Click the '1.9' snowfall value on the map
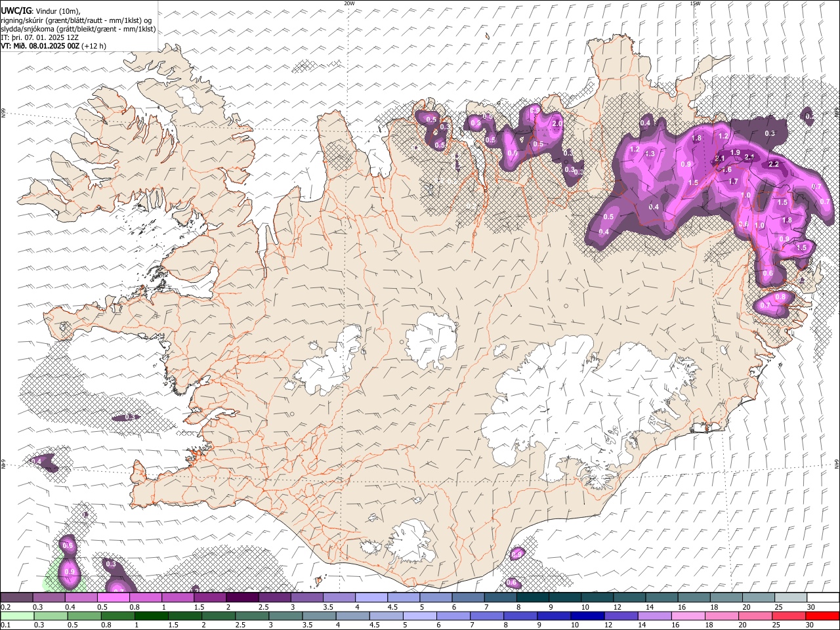Screen dimensions: 840x630 [x=735, y=152]
